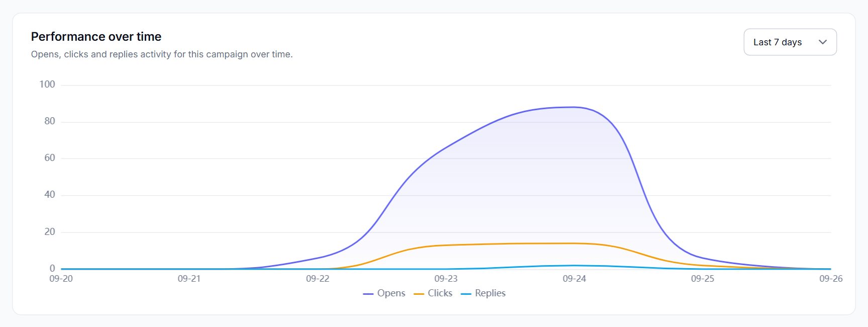Click the 09-24 x-axis date label
Image resolution: width=868 pixels, height=327 pixels.
[x=574, y=279]
